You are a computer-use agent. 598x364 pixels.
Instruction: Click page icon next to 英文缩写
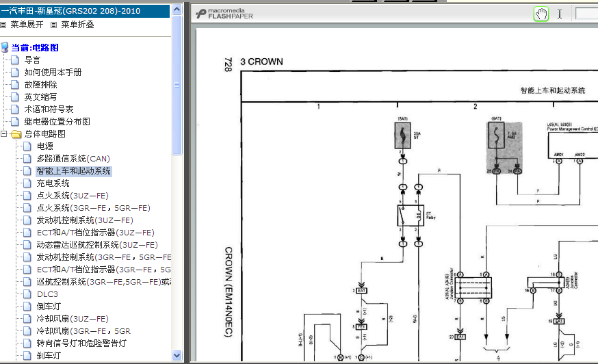[x=15, y=97]
